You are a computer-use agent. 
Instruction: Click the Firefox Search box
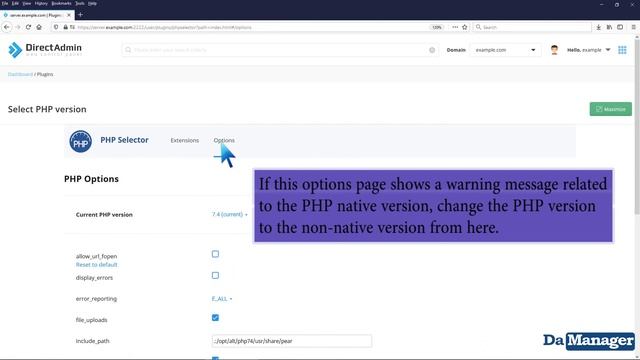coord(532,27)
